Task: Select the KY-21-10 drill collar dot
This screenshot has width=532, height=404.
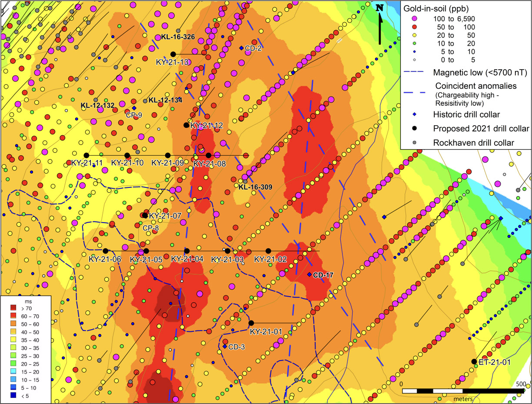Action: coord(127,155)
